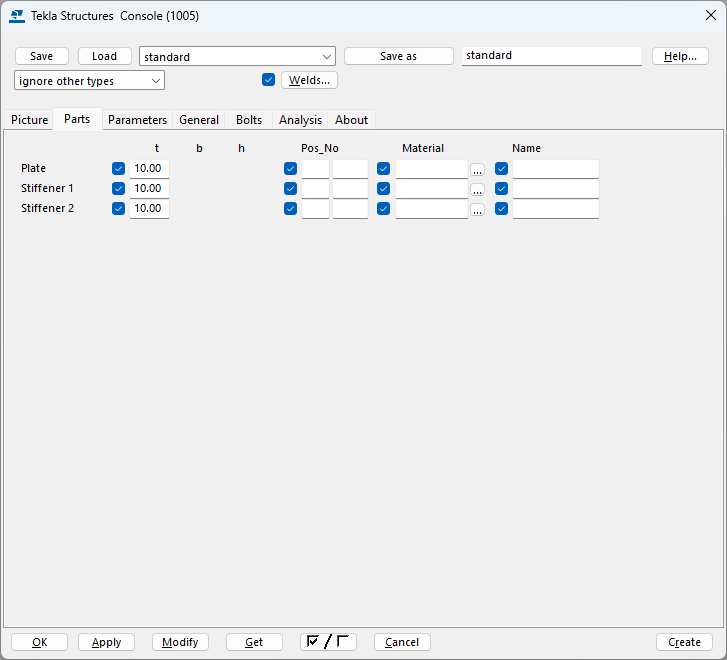Uncheck the checkbox beside Welds button

(268, 80)
